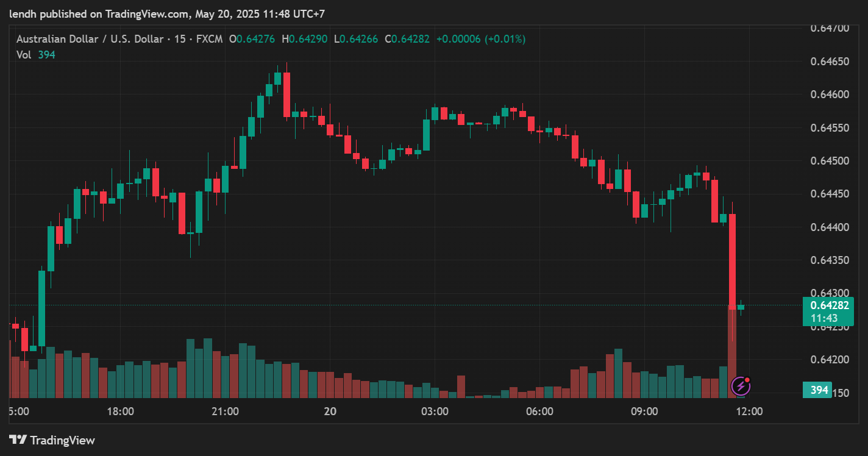The image size is (868, 456).
Task: Click the 0.64650 price axis label
Action: click(830, 62)
